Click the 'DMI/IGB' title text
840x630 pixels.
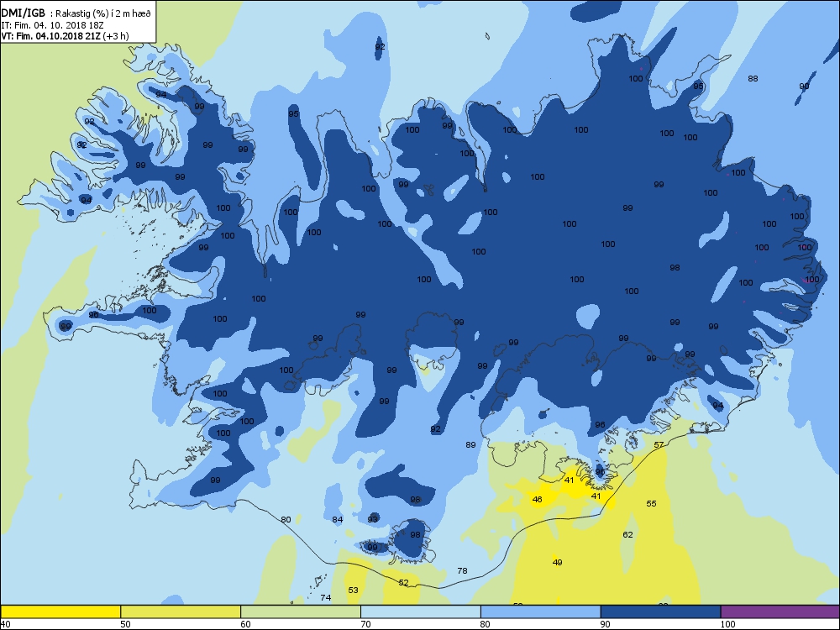click(23, 13)
